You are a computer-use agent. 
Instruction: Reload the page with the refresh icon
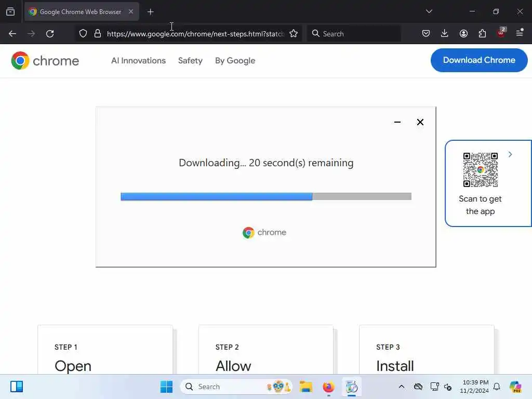click(50, 34)
